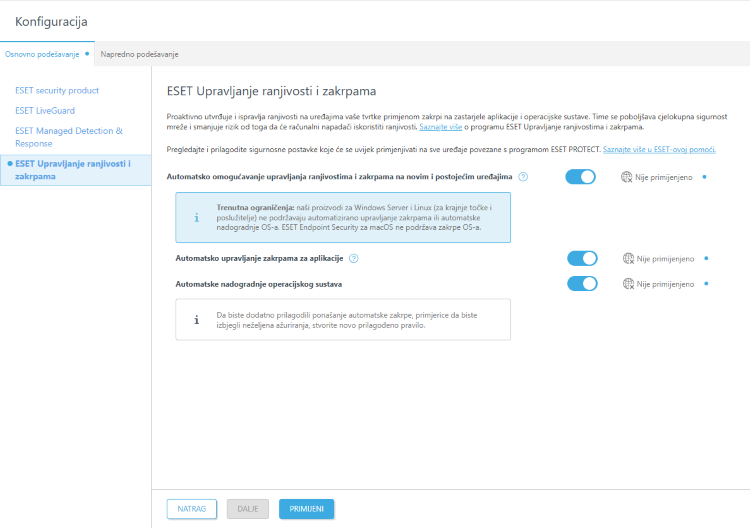Select ESET security product in sidebar
The width and height of the screenshot is (750, 528).
click(x=57, y=90)
